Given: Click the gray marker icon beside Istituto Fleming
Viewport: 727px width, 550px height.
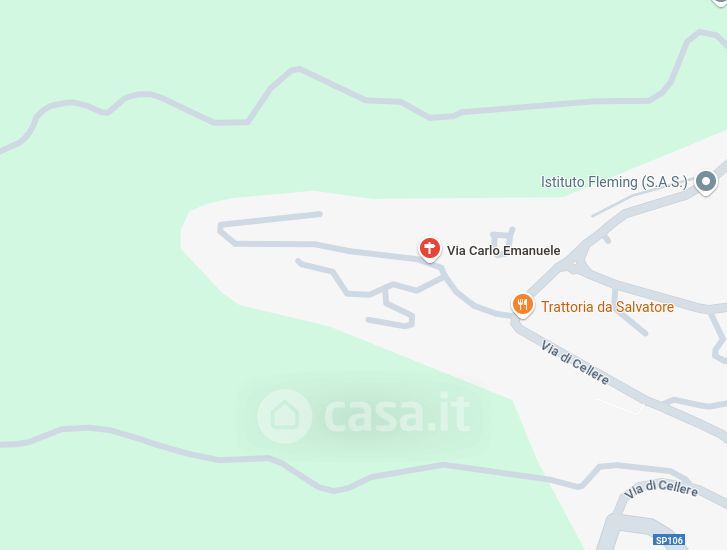Looking at the screenshot, I should pos(706,182).
